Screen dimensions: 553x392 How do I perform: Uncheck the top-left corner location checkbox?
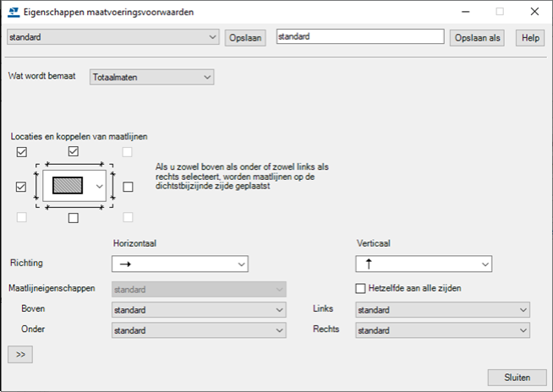click(22, 152)
